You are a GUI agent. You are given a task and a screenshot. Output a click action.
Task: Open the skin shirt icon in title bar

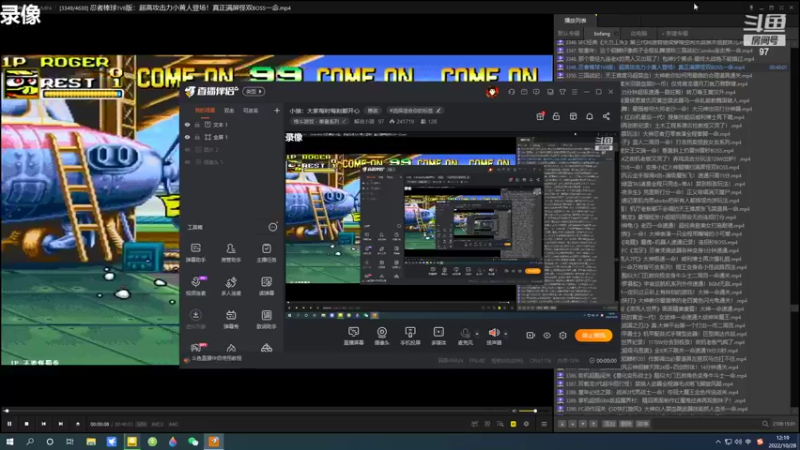(562, 92)
